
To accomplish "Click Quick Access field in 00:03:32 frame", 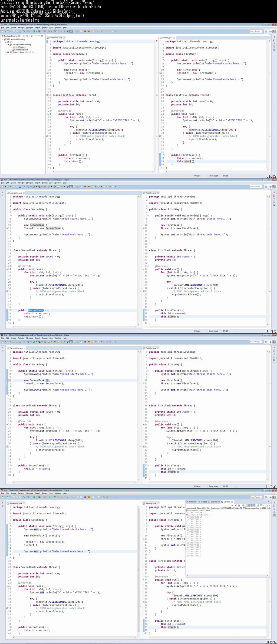I will pos(256,497).
